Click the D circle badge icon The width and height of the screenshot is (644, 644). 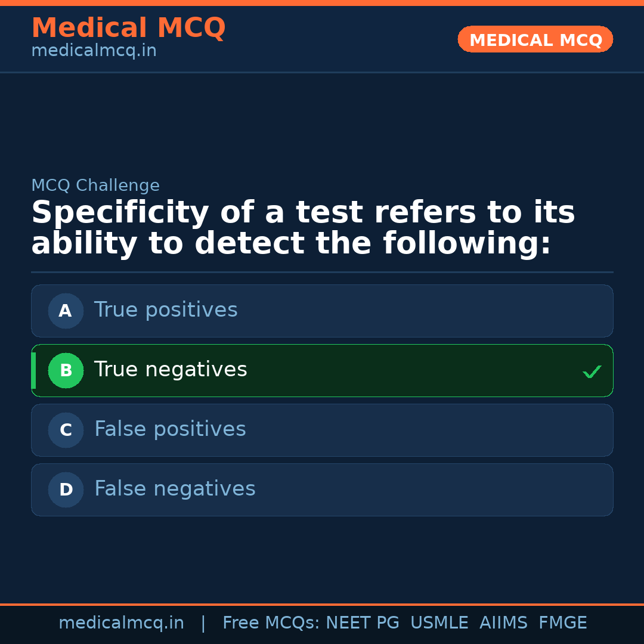[x=66, y=490]
